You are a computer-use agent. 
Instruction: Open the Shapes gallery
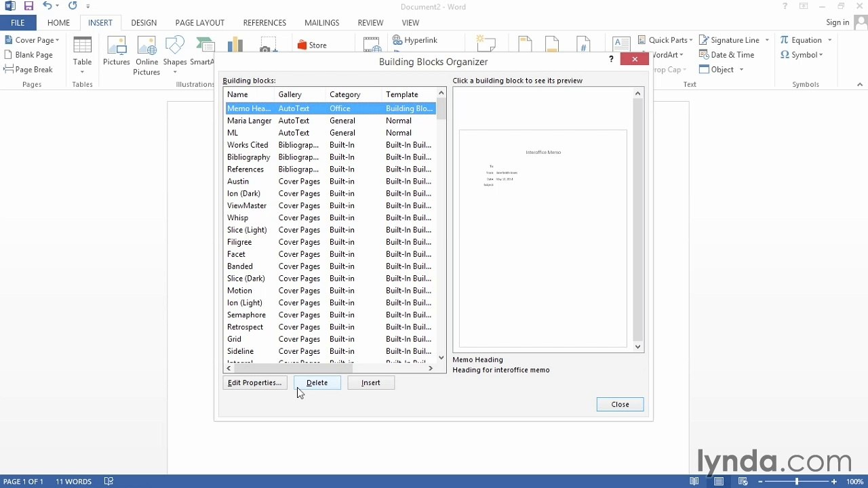click(174, 56)
